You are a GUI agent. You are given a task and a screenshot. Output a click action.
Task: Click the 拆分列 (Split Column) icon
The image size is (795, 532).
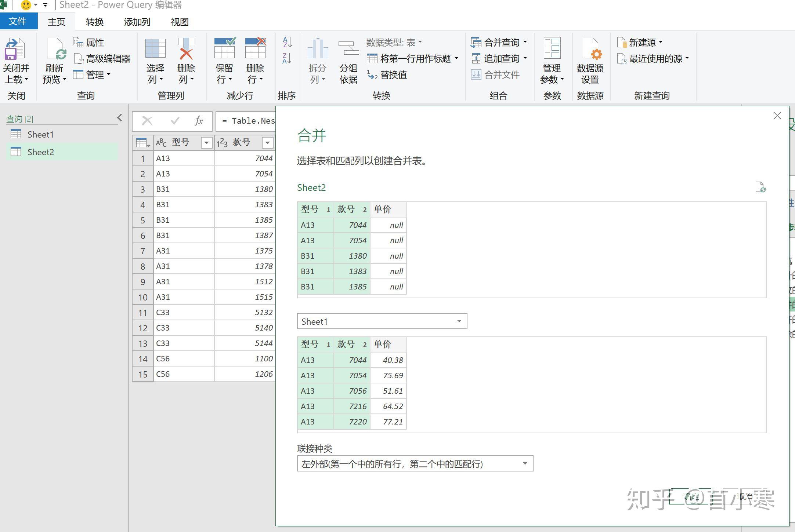(x=317, y=61)
